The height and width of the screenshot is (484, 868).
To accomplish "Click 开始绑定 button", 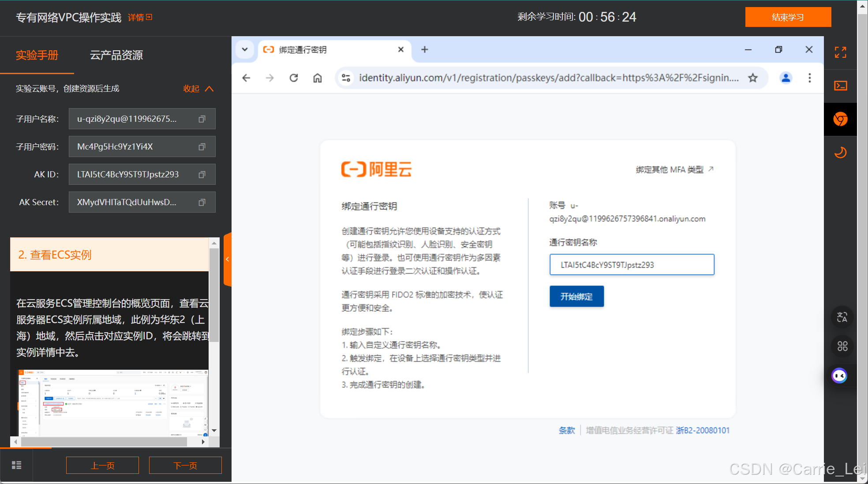I will click(x=576, y=296).
